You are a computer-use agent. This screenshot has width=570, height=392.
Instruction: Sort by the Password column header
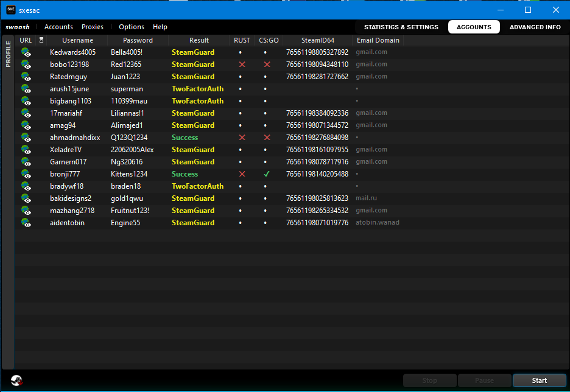click(138, 40)
